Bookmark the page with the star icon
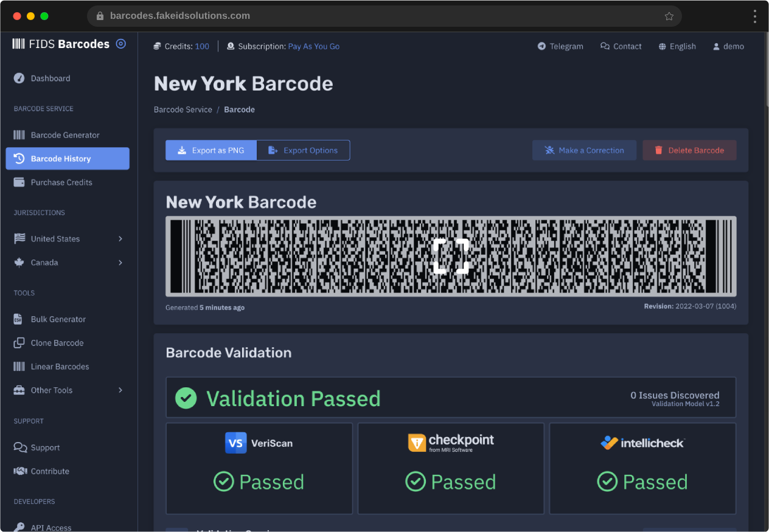 coord(669,16)
